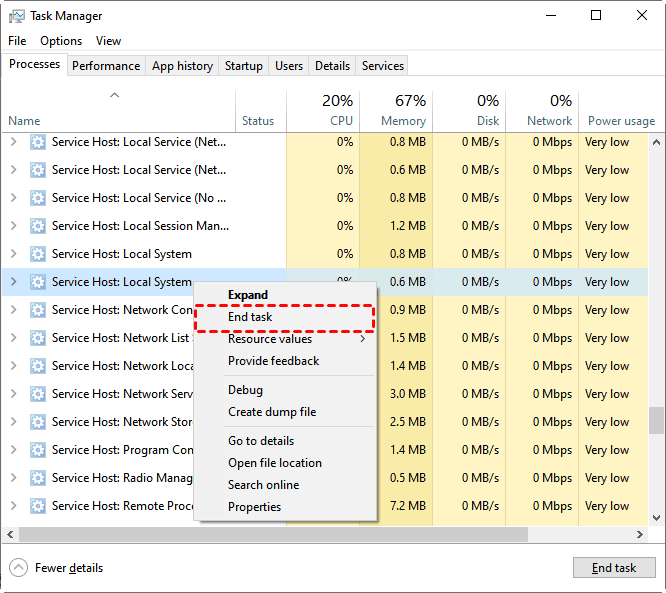The image size is (666, 593).
Task: Click gear icon of Service Host: Radio Management row
Action: pos(38,478)
